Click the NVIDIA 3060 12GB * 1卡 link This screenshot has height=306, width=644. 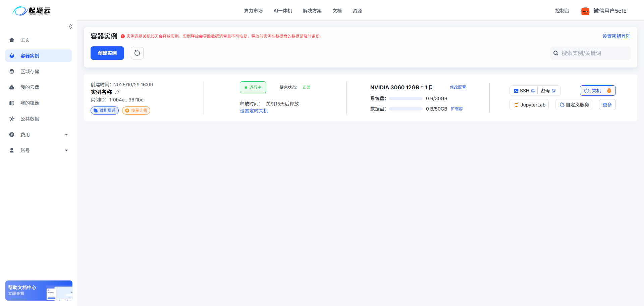401,87
